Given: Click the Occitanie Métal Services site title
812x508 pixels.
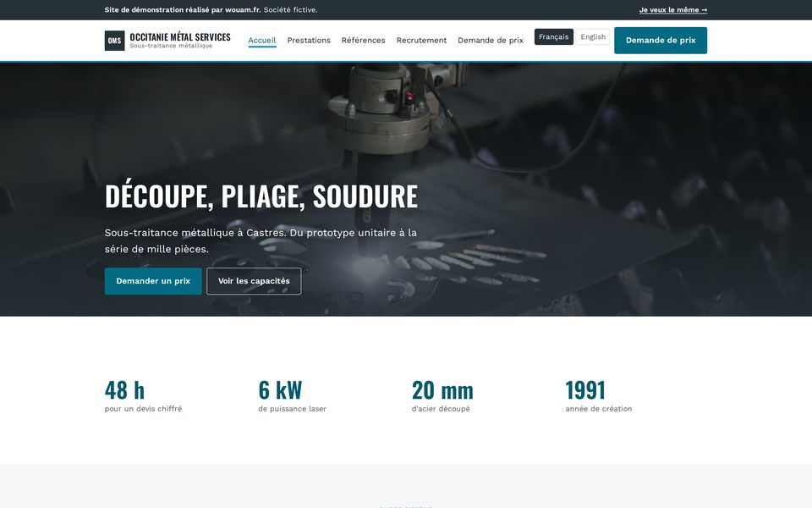Looking at the screenshot, I should (179, 36).
